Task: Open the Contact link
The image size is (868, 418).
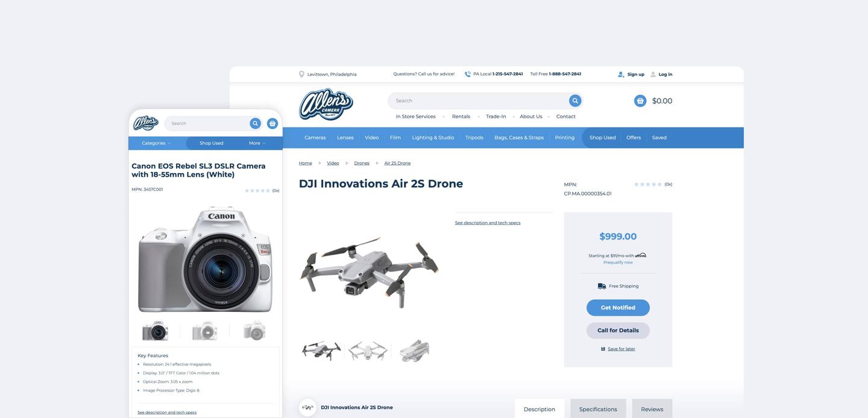Action: (x=566, y=116)
